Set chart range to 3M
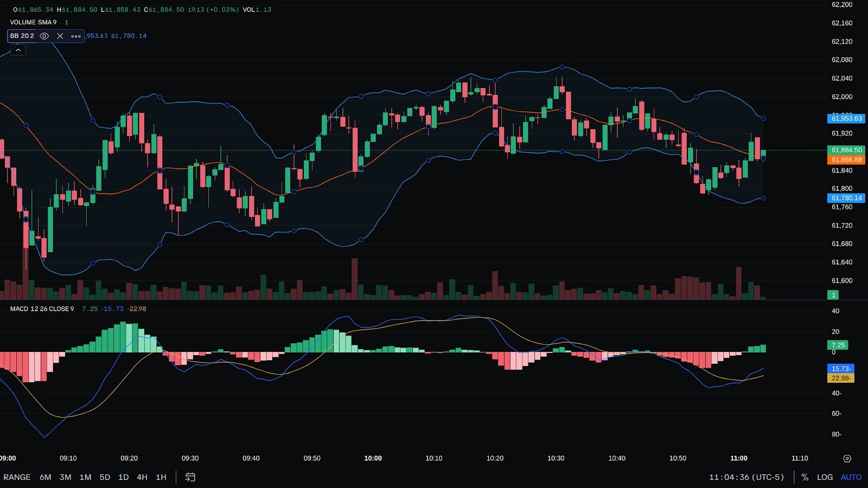The image size is (868, 488). pyautogui.click(x=65, y=477)
